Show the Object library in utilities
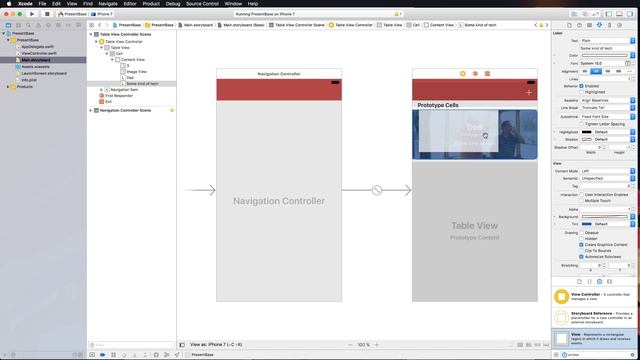640x360 pixels. [599, 281]
